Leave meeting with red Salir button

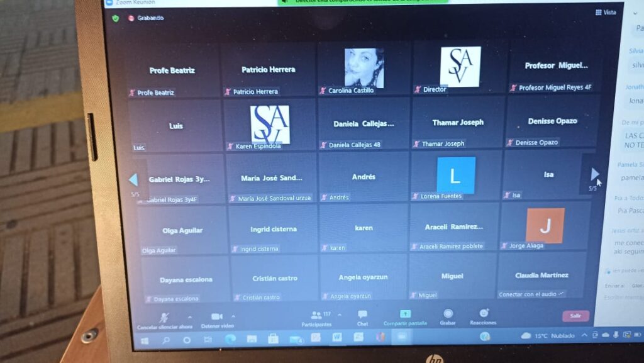point(575,316)
